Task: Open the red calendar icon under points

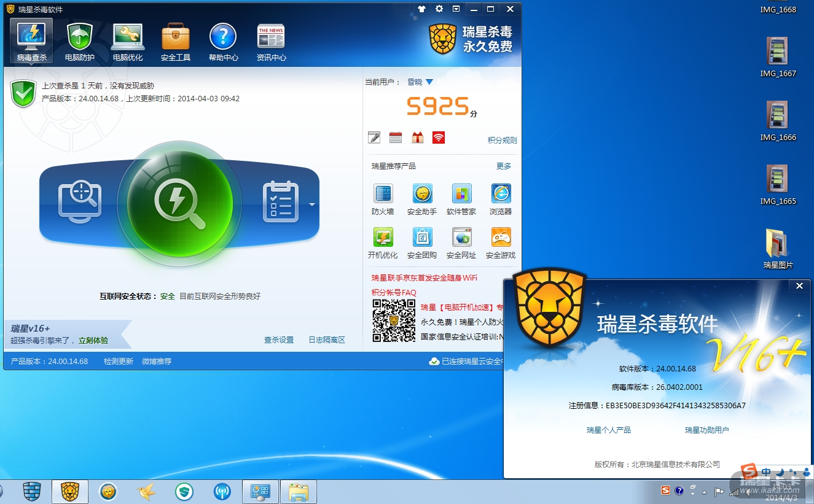Action: click(396, 138)
